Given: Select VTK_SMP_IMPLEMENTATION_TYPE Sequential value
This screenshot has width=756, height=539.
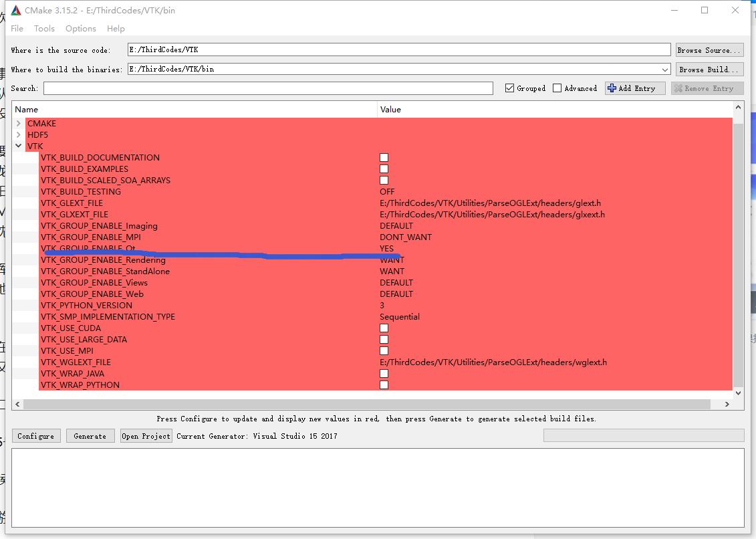Looking at the screenshot, I should point(400,316).
